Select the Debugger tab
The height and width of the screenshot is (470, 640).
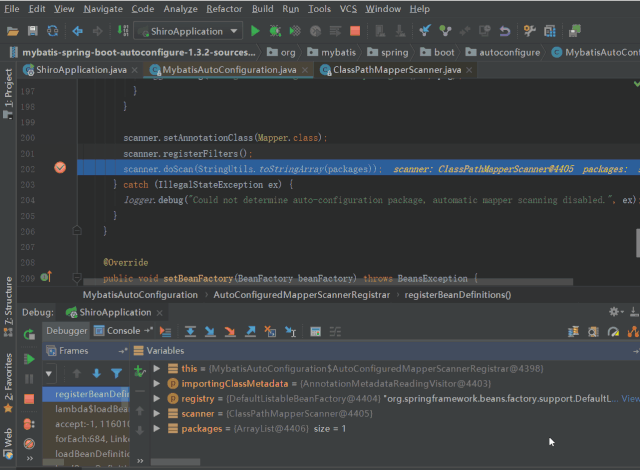(67, 331)
